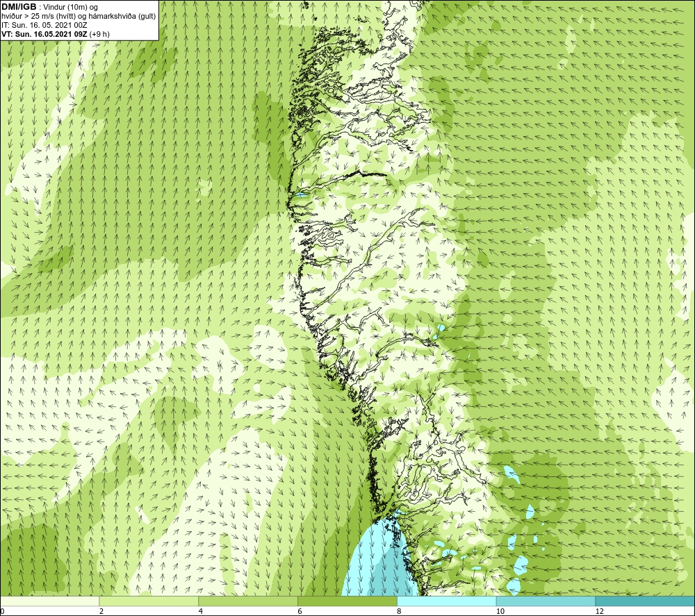
Task: Click the '6' label on the scale
Action: pyautogui.click(x=300, y=611)
